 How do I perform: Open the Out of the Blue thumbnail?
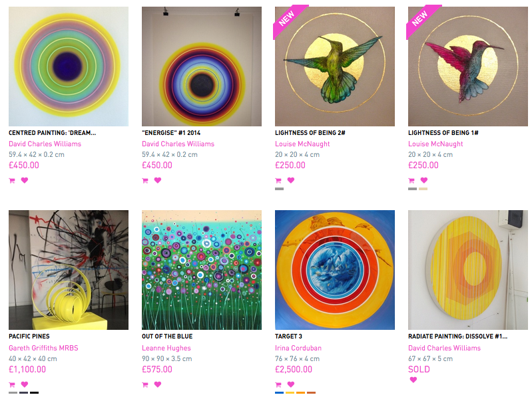tap(202, 270)
